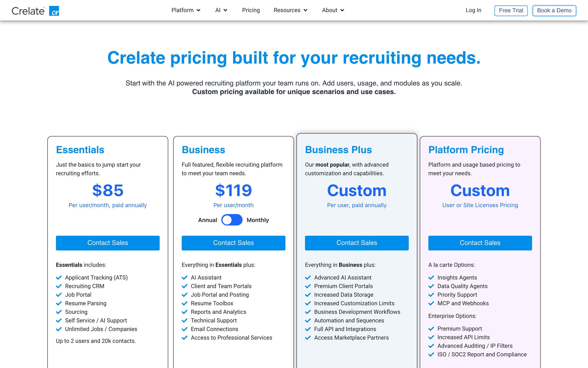588x368 pixels.
Task: Click checkmark beside Email Connections
Action: (185, 329)
